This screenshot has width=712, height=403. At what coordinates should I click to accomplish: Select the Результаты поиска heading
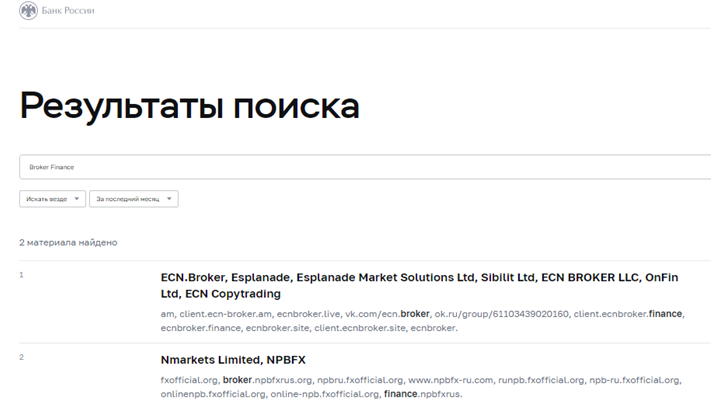[x=190, y=106]
